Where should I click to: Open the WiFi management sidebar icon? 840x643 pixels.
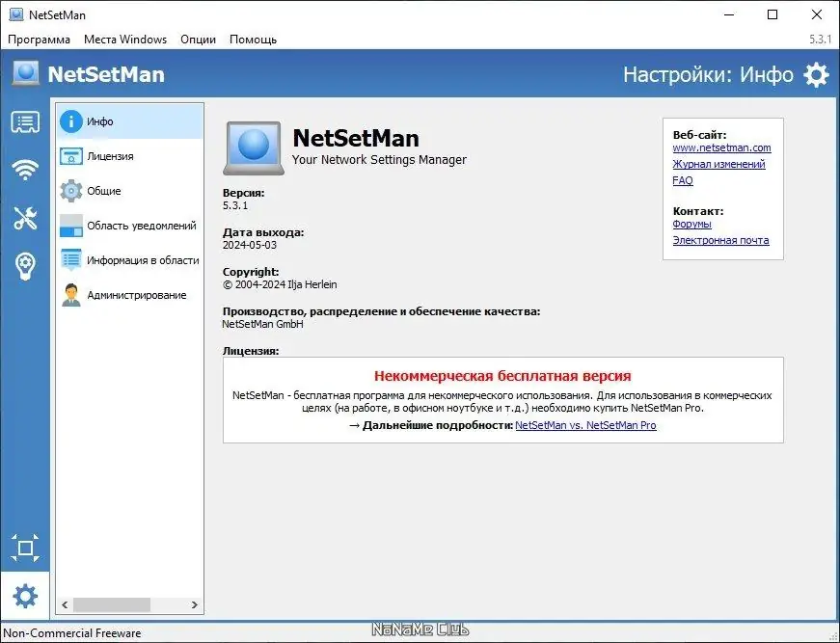(x=25, y=171)
